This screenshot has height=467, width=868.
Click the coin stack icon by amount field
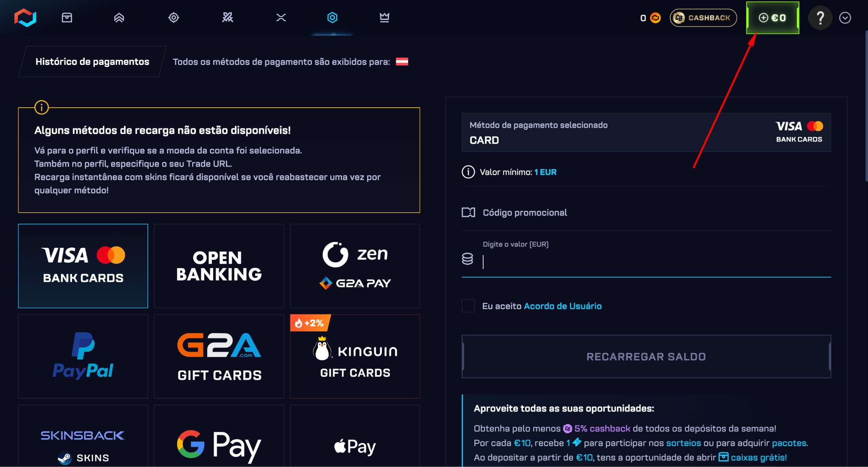(467, 259)
